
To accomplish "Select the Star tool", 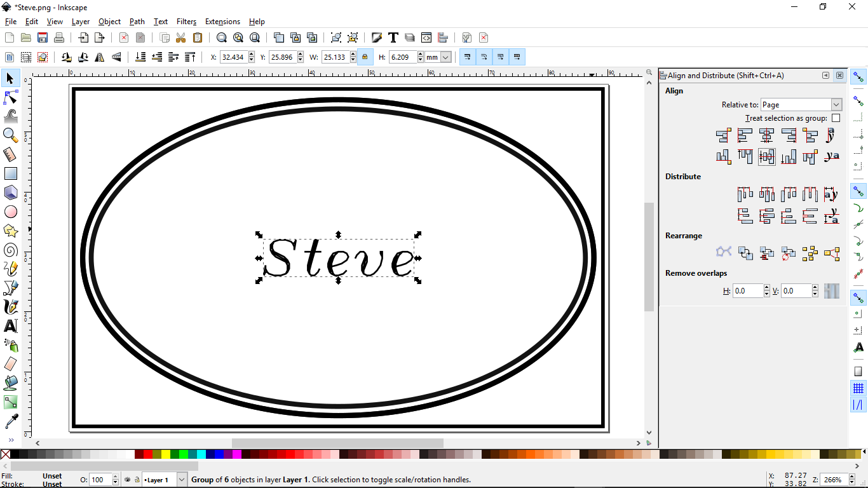I will tap(10, 231).
